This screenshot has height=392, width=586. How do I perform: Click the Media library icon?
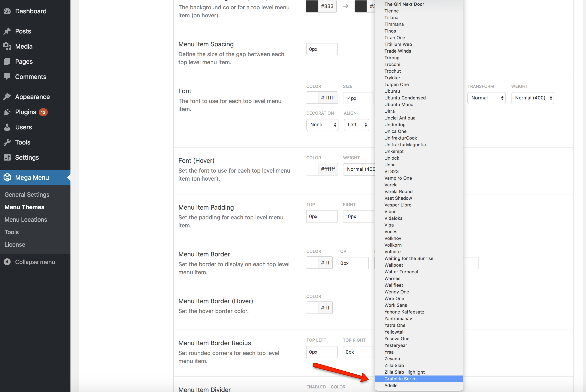click(x=7, y=47)
